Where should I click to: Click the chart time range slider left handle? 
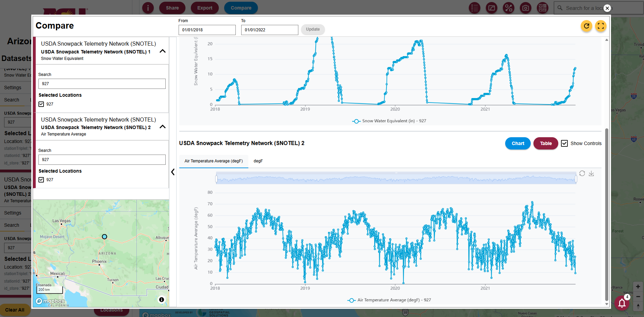tap(216, 178)
